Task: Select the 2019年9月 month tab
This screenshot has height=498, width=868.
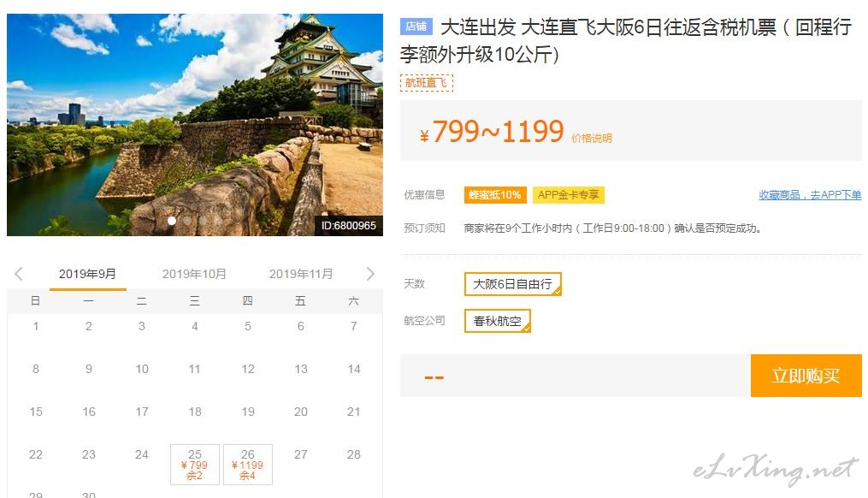Action: [87, 274]
